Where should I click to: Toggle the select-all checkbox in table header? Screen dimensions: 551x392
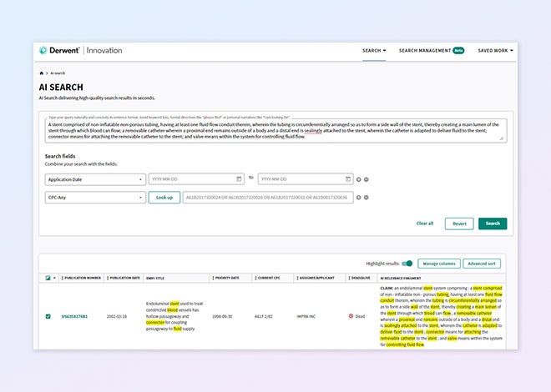click(x=47, y=278)
